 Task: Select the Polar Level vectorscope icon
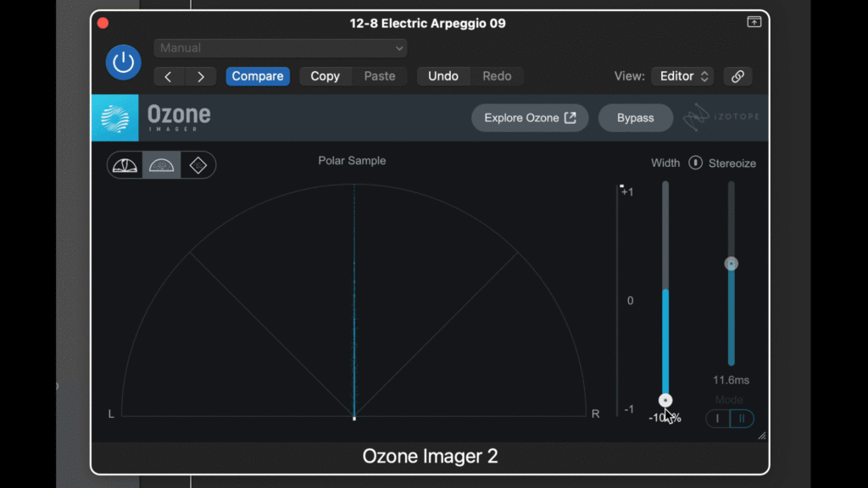[x=125, y=165]
